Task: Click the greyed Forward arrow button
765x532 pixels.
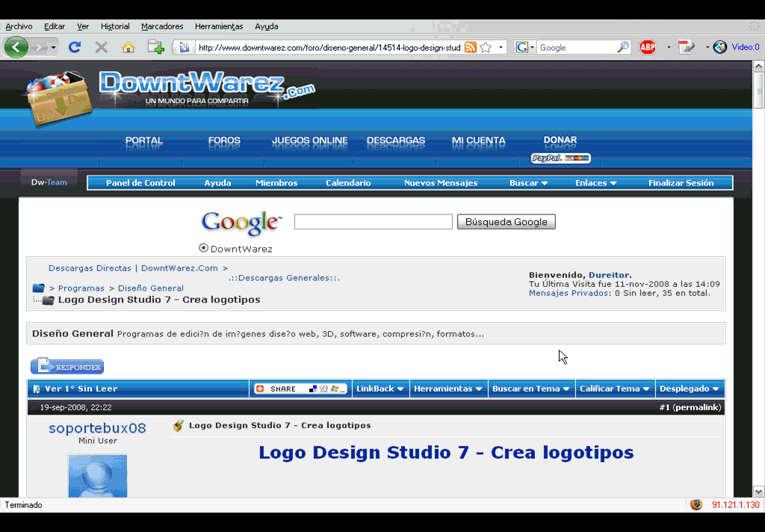Action: (x=38, y=47)
